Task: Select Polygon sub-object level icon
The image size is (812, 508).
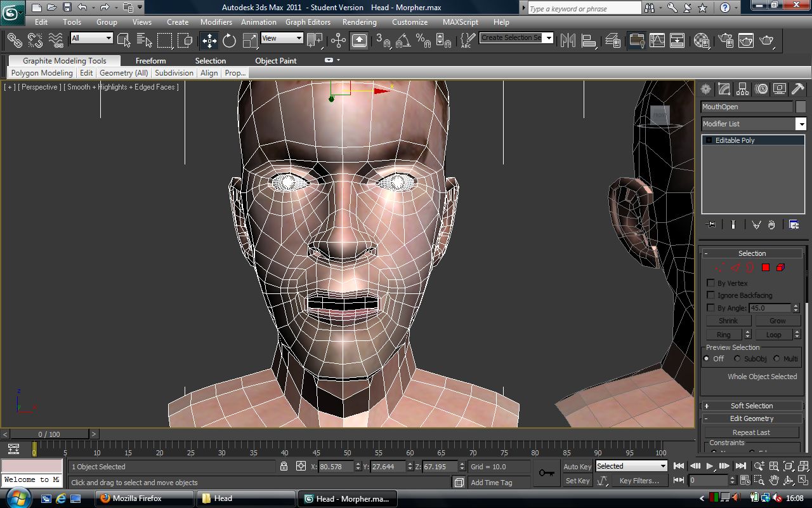Action: coord(765,267)
